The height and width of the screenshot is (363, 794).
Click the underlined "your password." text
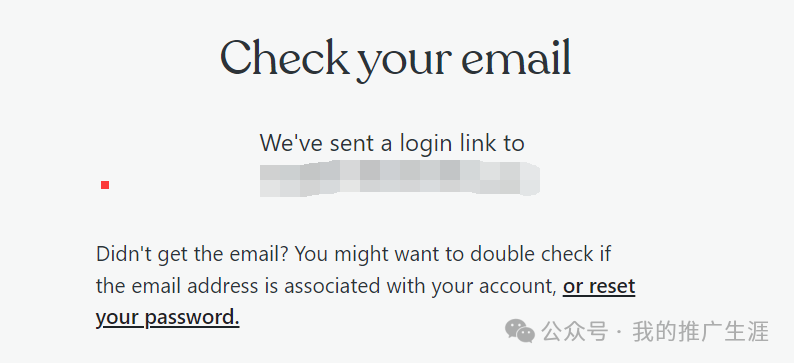pyautogui.click(x=167, y=318)
